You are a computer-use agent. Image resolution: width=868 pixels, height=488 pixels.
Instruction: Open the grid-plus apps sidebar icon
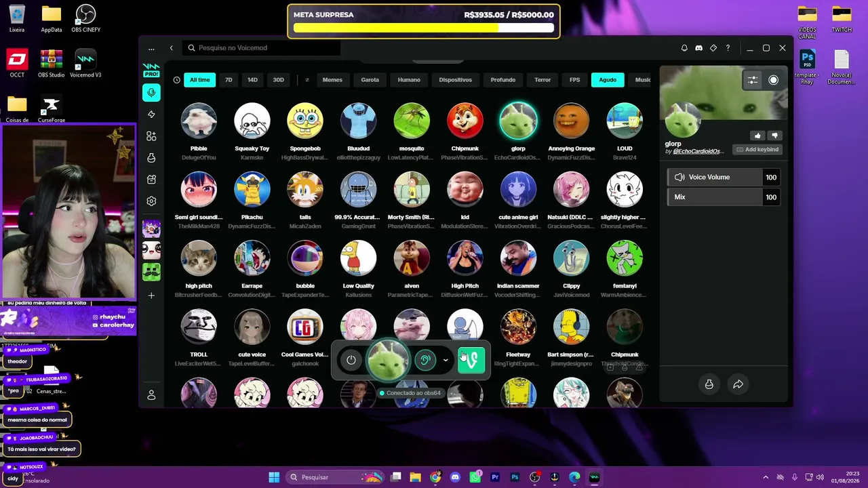click(x=151, y=136)
